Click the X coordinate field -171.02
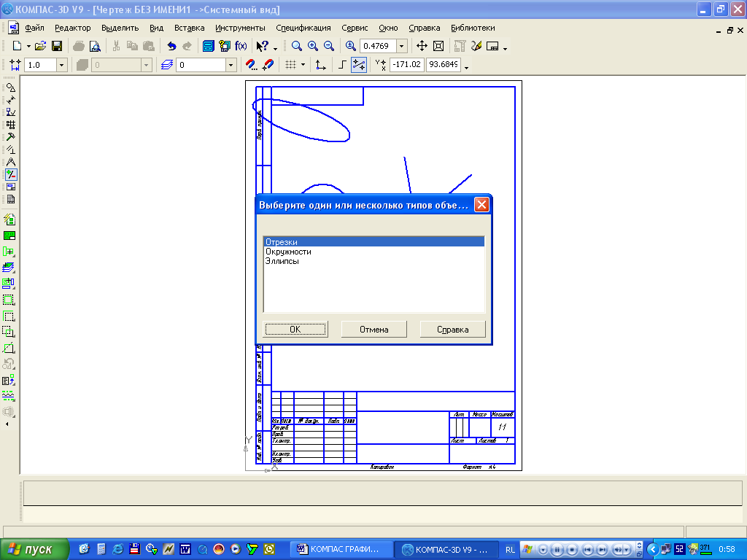 [x=407, y=64]
